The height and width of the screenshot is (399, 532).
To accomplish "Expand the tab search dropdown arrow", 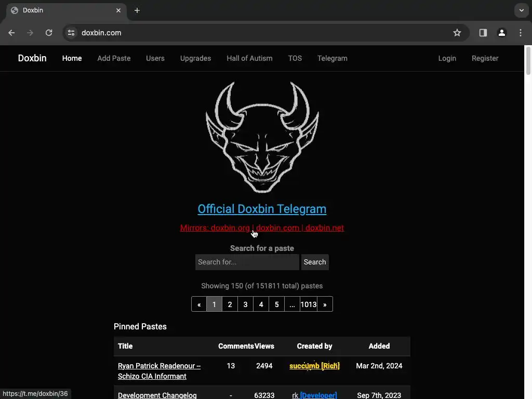I will [522, 10].
